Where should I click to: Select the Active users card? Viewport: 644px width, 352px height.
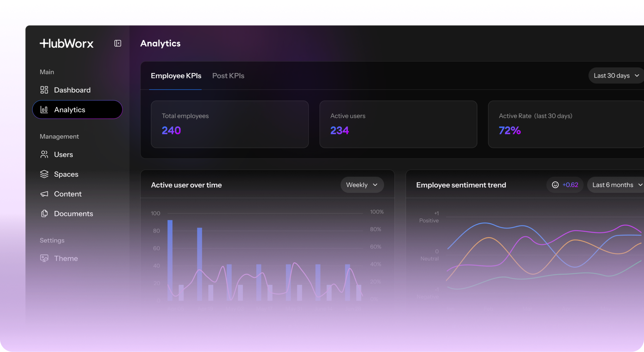pyautogui.click(x=398, y=124)
